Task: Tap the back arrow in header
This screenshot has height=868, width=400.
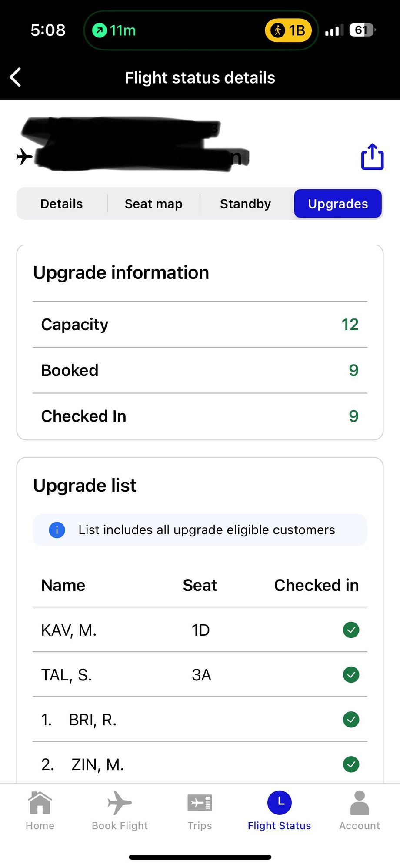Action: [16, 77]
